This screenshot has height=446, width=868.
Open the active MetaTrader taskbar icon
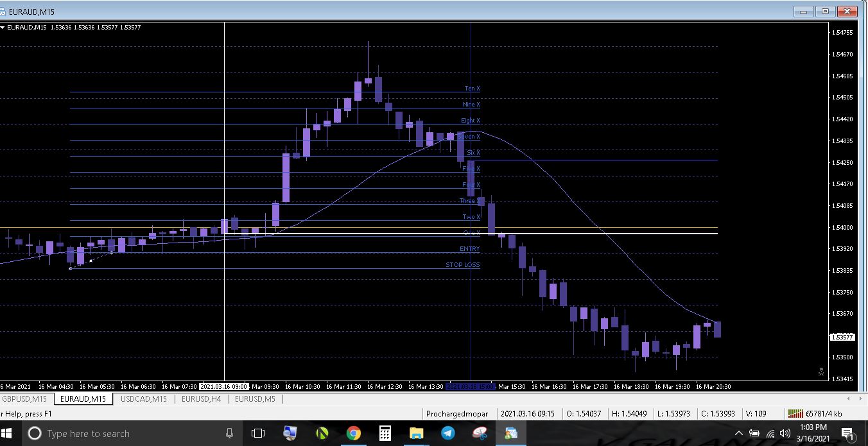511,434
